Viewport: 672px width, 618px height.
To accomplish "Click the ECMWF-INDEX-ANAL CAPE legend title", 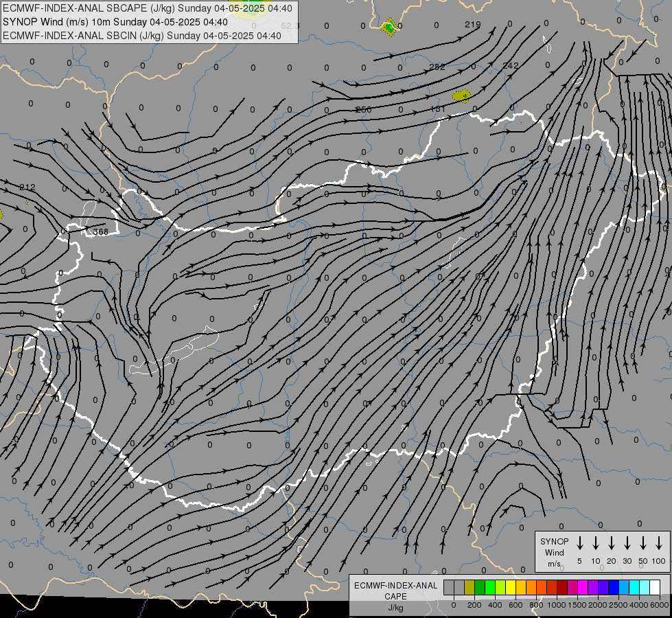I will (x=395, y=591).
